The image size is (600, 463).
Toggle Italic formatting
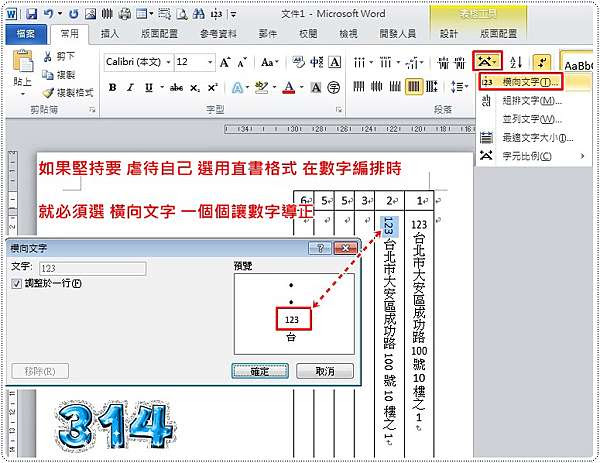click(x=130, y=88)
